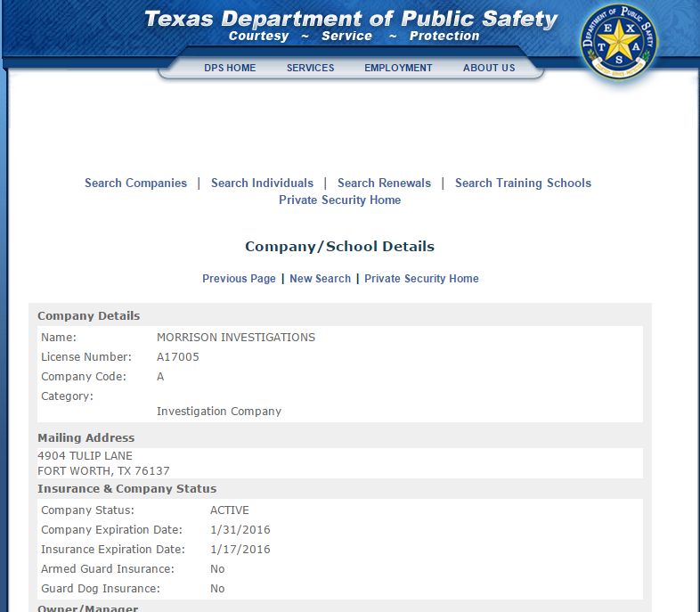Select the Insurance Expiration Date: label

click(113, 550)
